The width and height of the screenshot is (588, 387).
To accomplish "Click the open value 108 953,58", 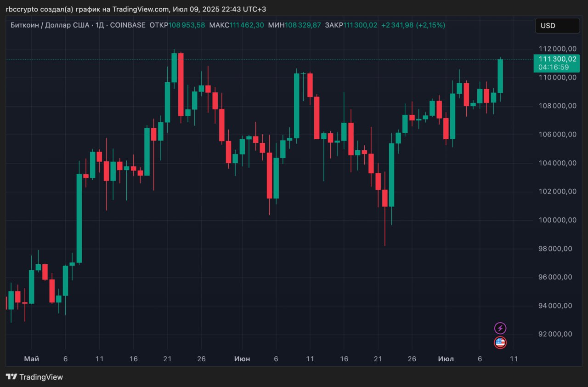I will pos(187,25).
